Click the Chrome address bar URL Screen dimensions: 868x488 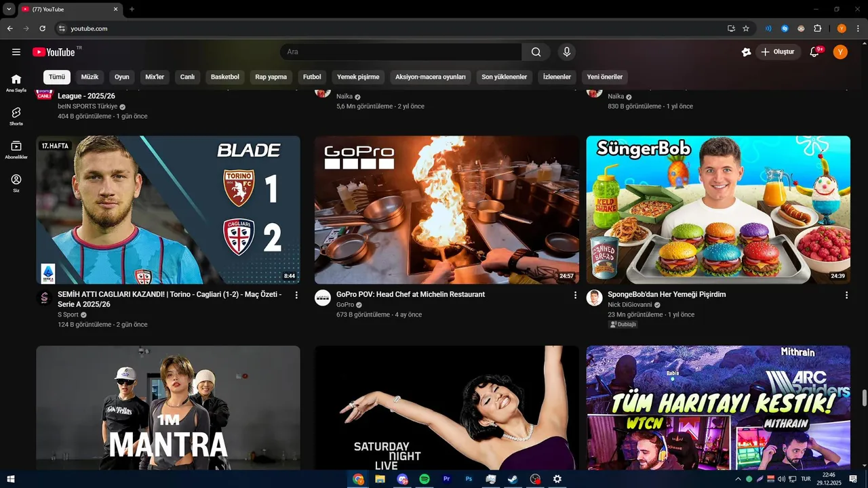(89, 28)
